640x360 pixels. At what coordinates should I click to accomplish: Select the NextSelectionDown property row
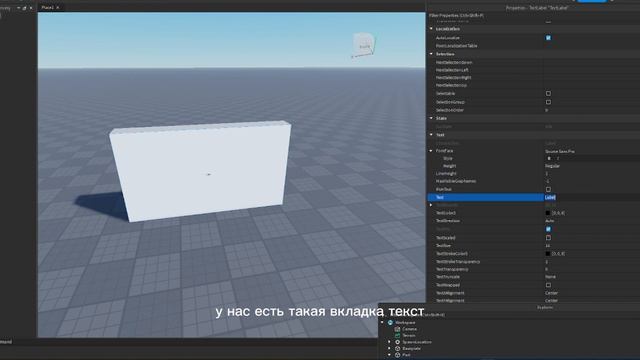[x=533, y=62]
